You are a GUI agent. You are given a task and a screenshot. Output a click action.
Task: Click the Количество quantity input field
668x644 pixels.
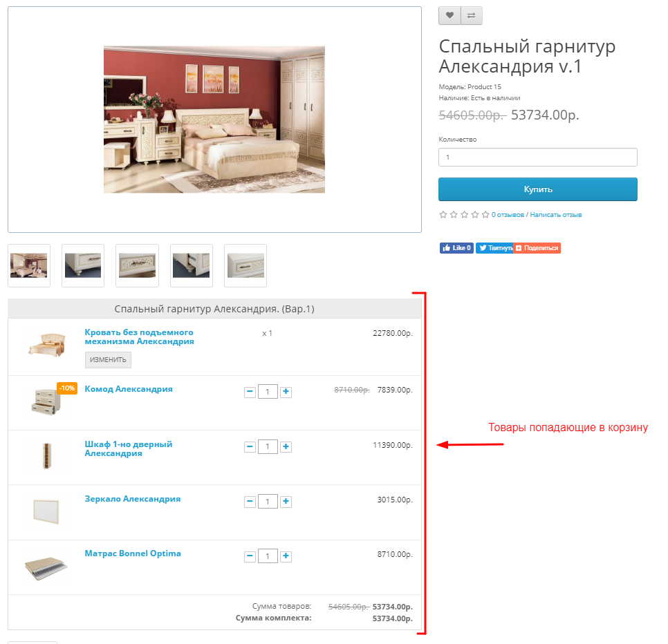pyautogui.click(x=537, y=157)
